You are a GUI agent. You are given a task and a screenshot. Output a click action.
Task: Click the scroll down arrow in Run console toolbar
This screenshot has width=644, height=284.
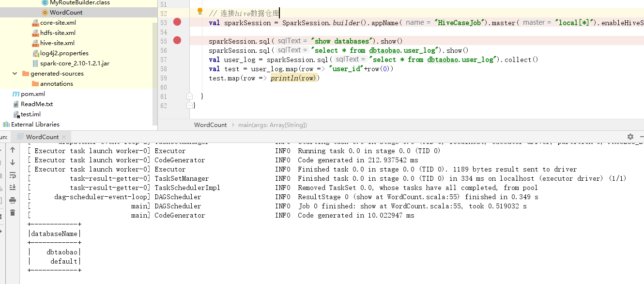[x=13, y=162]
